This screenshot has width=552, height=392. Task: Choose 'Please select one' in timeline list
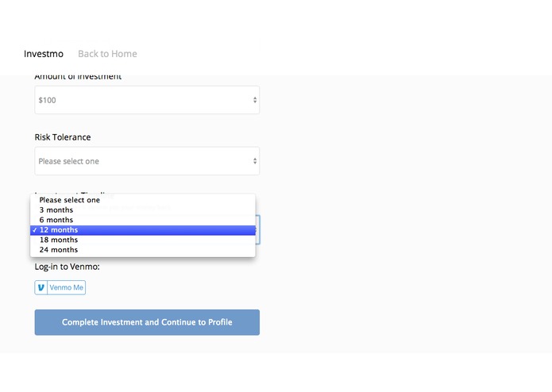point(143,200)
